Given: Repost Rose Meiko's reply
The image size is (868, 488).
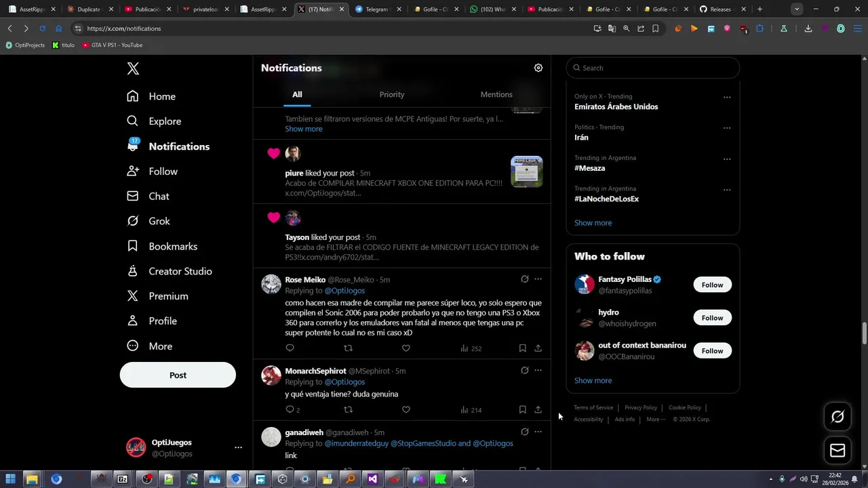Looking at the screenshot, I should tap(348, 348).
